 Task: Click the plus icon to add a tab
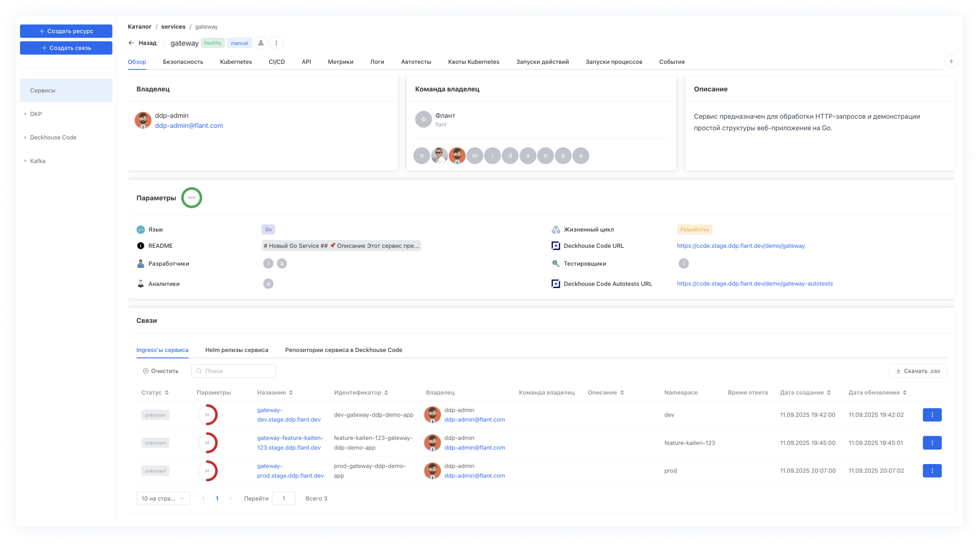point(951,61)
